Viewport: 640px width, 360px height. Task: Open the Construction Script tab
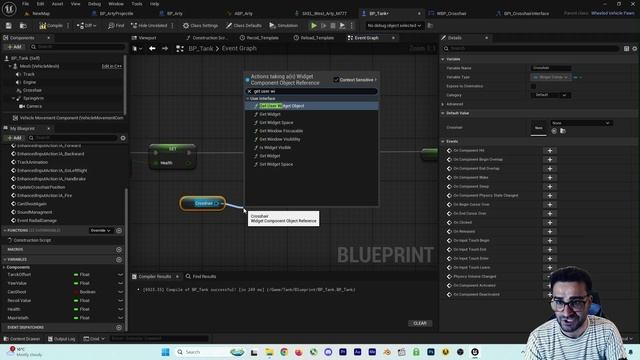[x=209, y=38]
